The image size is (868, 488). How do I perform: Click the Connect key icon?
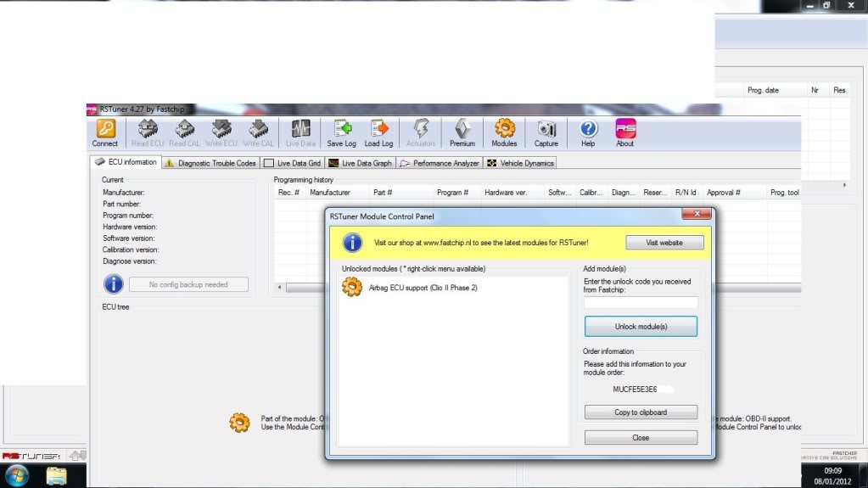(x=105, y=130)
